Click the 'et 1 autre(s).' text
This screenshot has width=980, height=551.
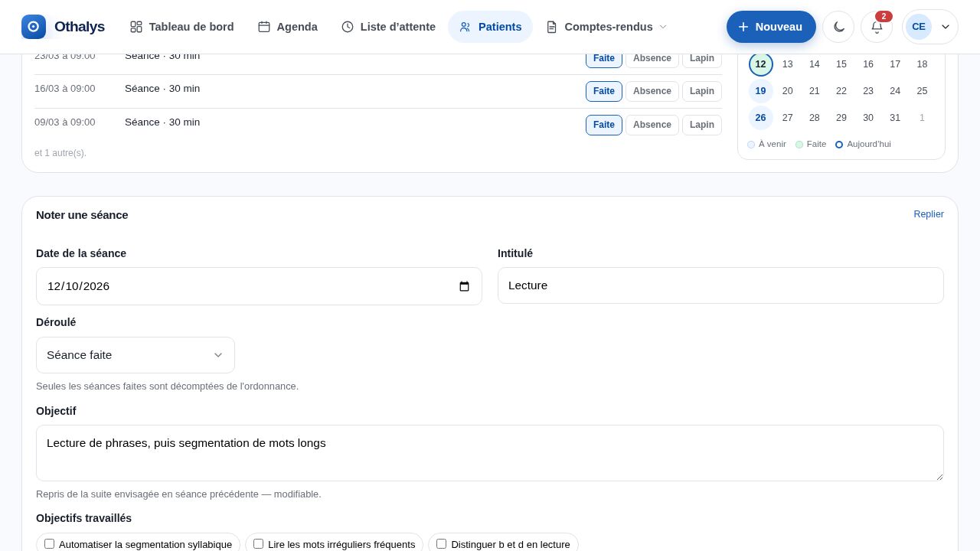[x=60, y=153]
